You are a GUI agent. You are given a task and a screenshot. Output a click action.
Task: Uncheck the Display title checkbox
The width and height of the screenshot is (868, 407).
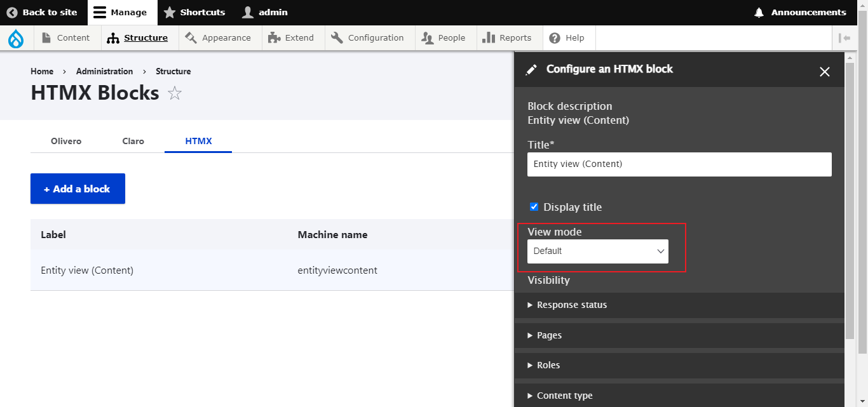coord(534,206)
